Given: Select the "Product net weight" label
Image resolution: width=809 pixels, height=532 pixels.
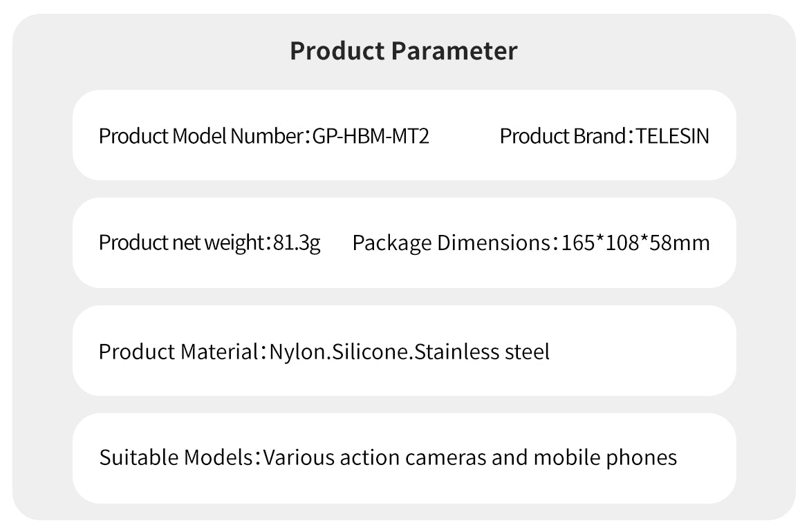Looking at the screenshot, I should [x=180, y=243].
